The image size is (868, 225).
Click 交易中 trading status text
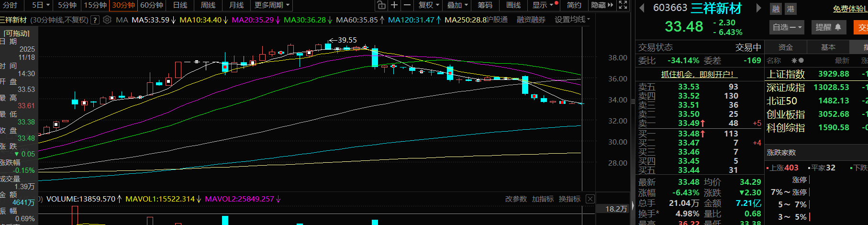(x=748, y=47)
